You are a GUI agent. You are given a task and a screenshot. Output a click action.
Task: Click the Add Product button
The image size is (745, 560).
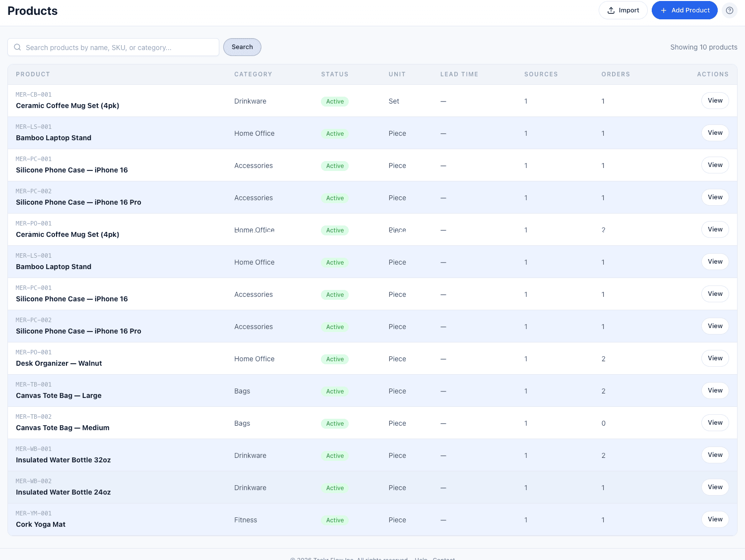pyautogui.click(x=684, y=10)
